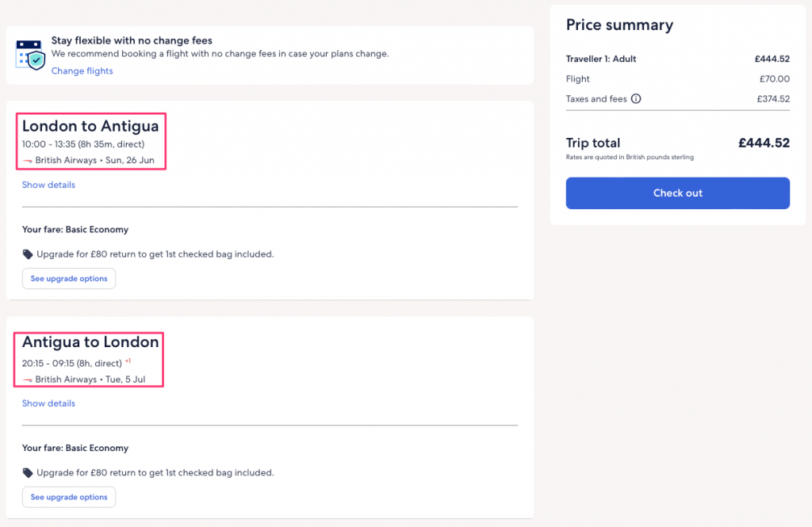812x527 pixels.
Task: Click the Price summary heading
Action: click(619, 25)
